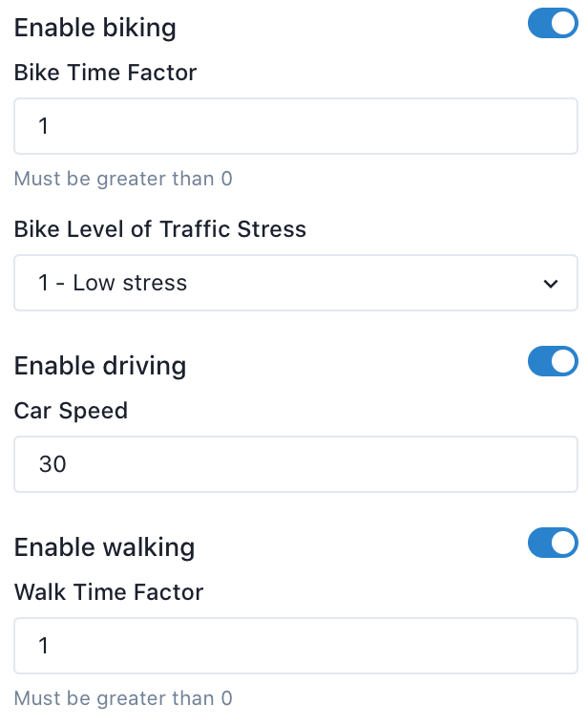Screen dimensions: 588x726
Task: Click the value 1 in Walk Time Factor
Action: click(44, 646)
